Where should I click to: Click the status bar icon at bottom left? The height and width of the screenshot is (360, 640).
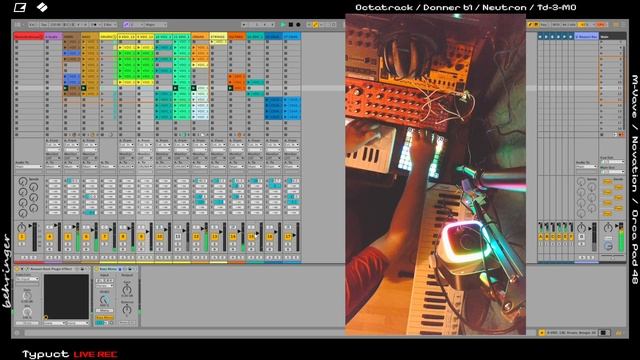pos(17,333)
